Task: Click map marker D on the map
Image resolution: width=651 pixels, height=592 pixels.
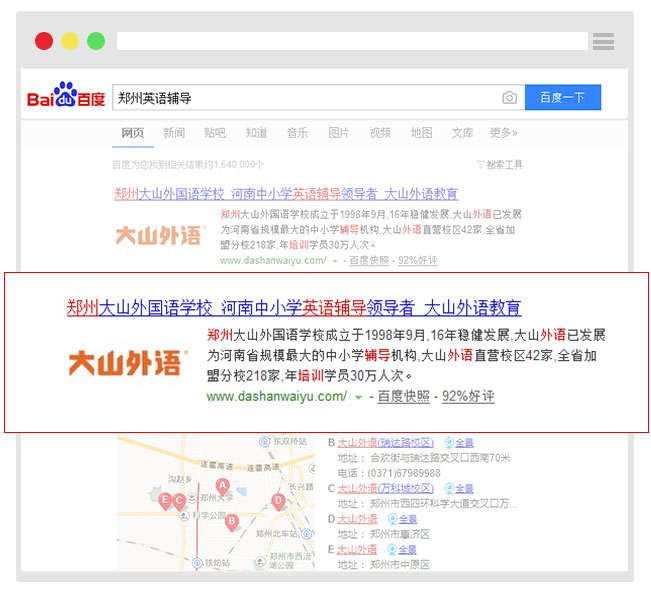Action: coord(278,500)
